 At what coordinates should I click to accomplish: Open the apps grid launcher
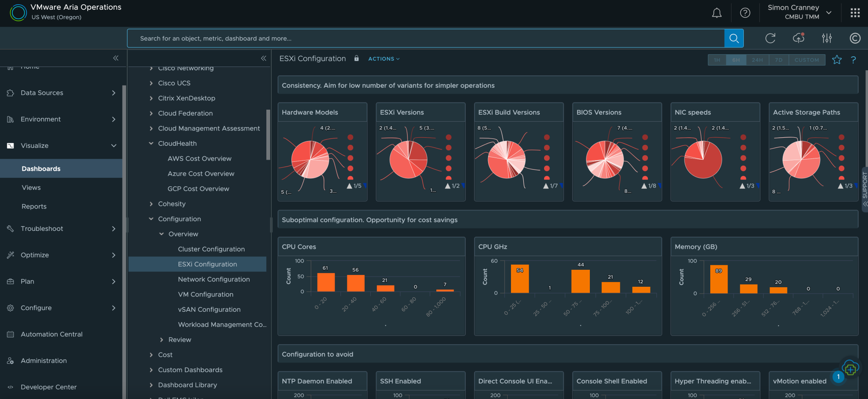coord(855,13)
